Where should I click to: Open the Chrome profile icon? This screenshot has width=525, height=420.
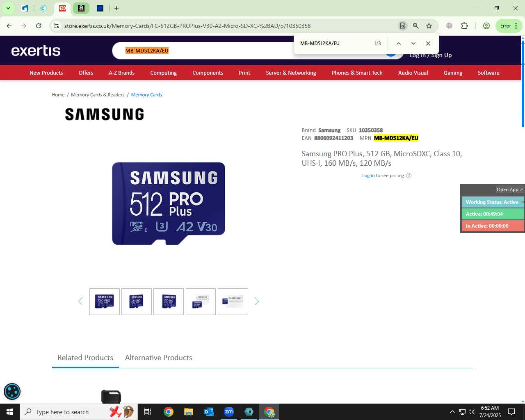(486, 26)
